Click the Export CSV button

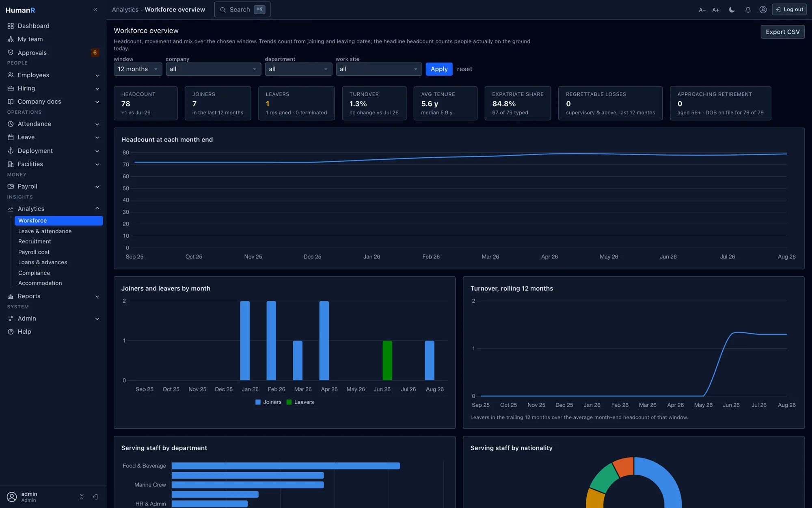782,32
